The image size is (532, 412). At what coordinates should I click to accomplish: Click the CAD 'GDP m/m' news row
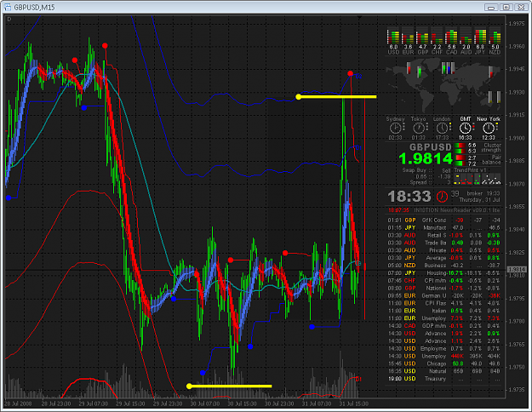[x=443, y=326]
